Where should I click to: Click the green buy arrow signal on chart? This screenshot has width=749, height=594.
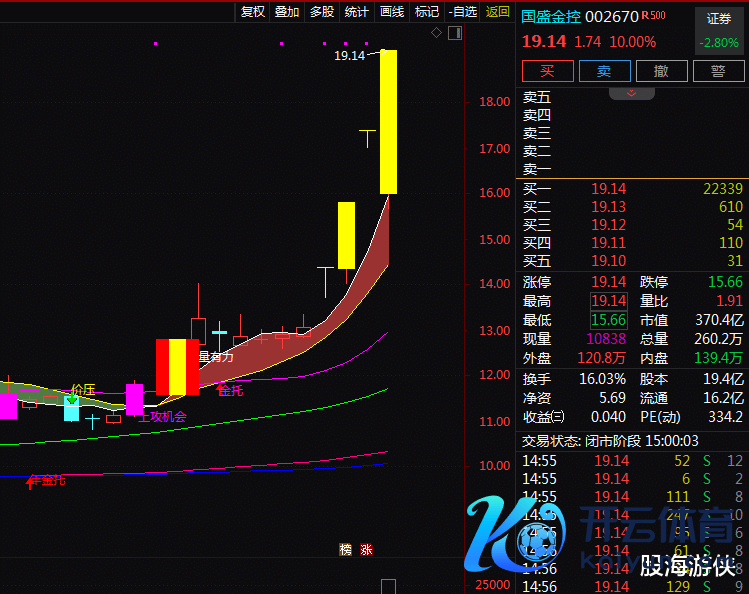72,399
